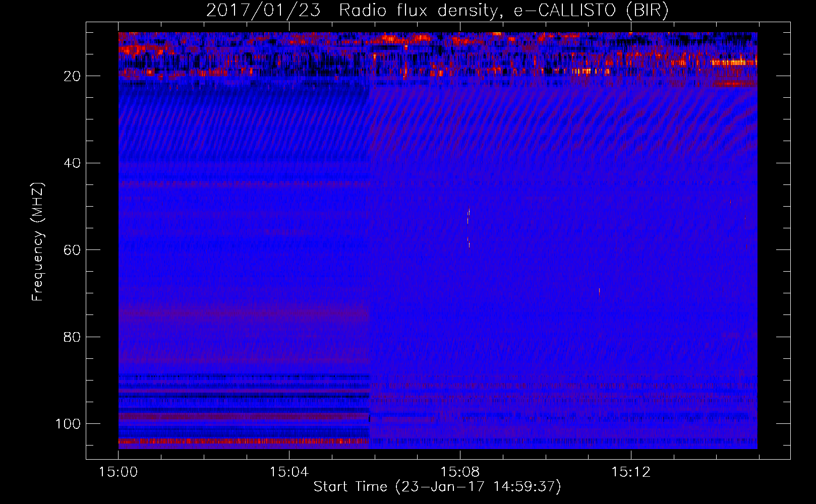816x504 pixels.
Task: Click the 40 frequency tick label
Action: 72,163
